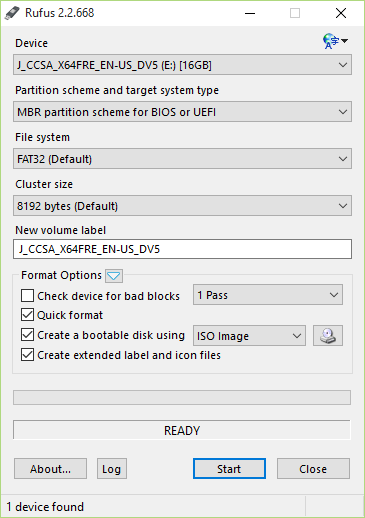The image size is (365, 518).
Task: Click the empty progress bar
Action: pos(182,398)
